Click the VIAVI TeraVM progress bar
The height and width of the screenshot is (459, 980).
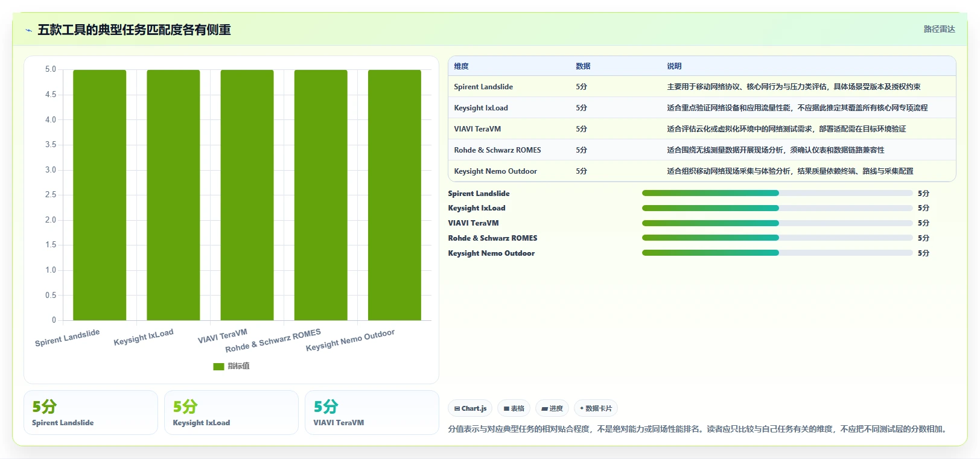tap(777, 223)
